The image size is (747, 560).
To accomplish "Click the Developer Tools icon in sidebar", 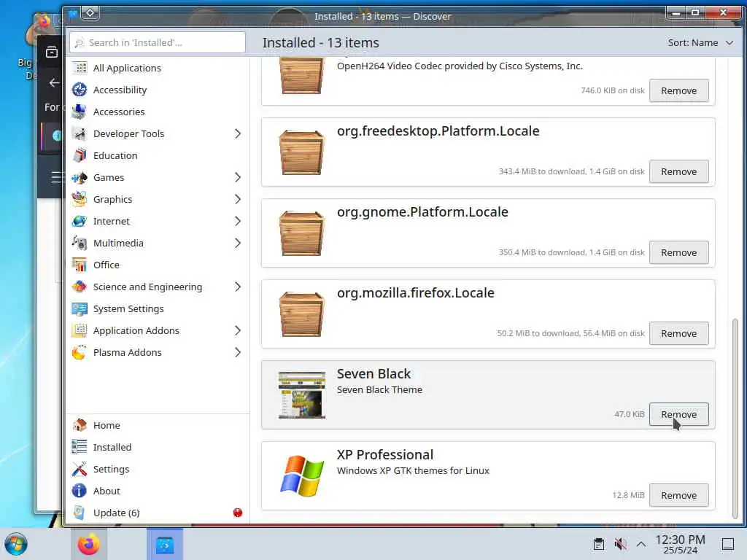I will [x=80, y=134].
